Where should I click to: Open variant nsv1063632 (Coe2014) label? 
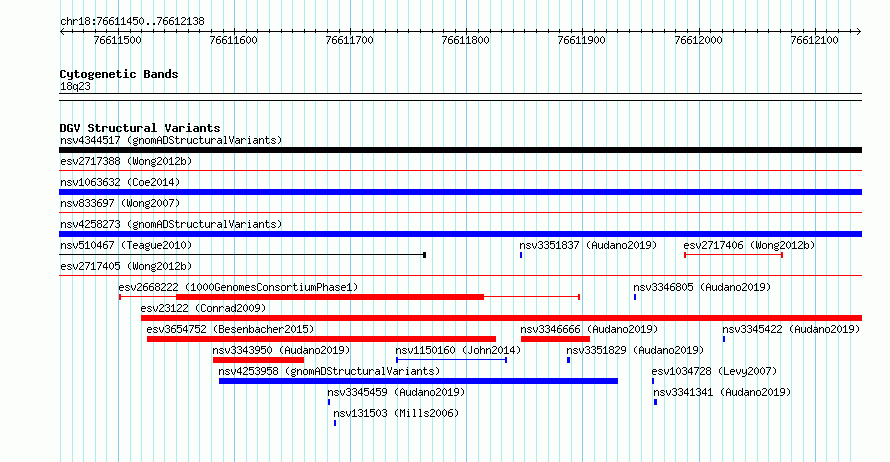pyautogui.click(x=120, y=182)
